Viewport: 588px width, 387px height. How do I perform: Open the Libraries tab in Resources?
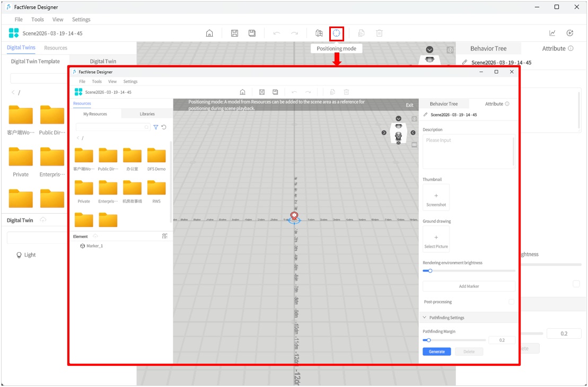[x=147, y=113]
